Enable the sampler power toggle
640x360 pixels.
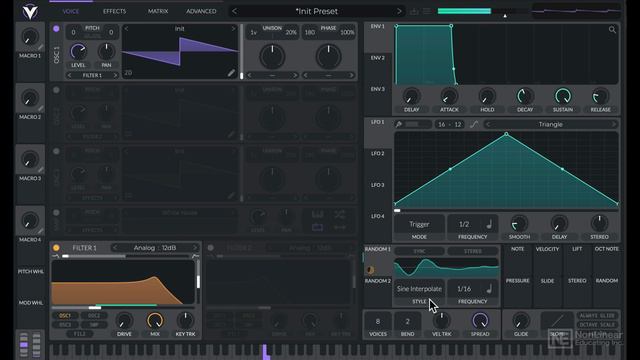(56, 212)
